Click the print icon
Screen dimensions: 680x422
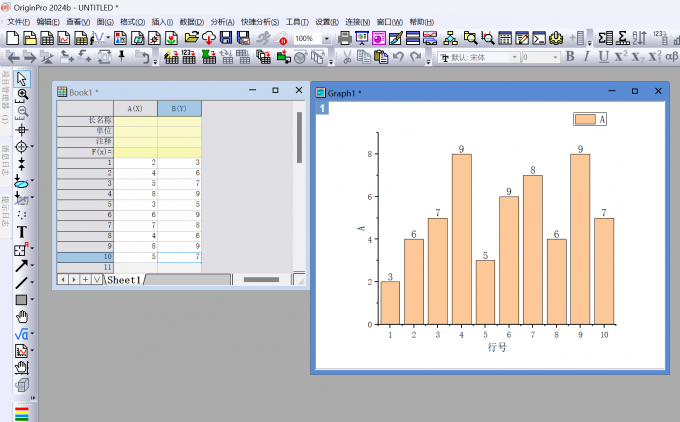coord(344,38)
